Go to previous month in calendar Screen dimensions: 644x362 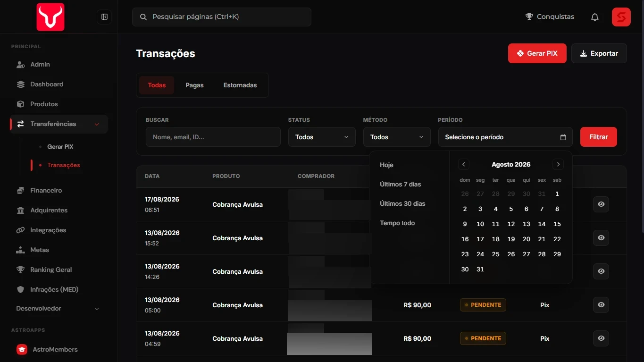tap(464, 164)
